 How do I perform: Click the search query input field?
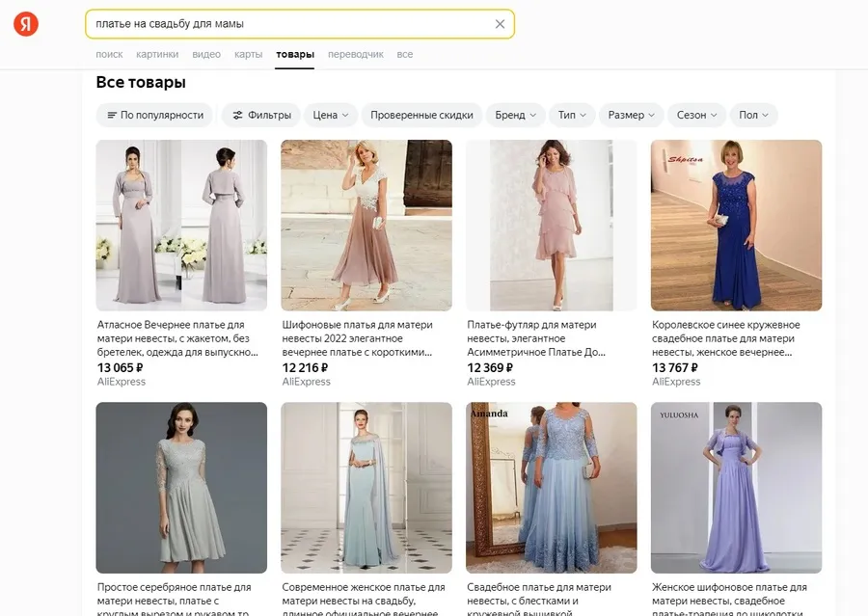tap(289, 24)
